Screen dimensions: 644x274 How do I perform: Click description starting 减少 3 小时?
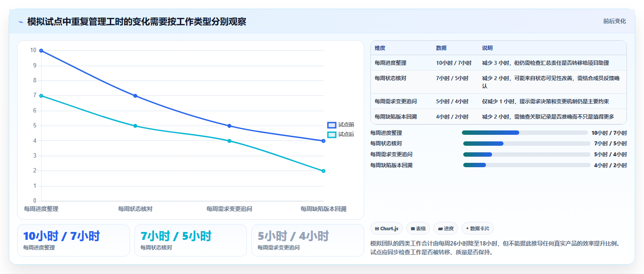tap(545, 63)
